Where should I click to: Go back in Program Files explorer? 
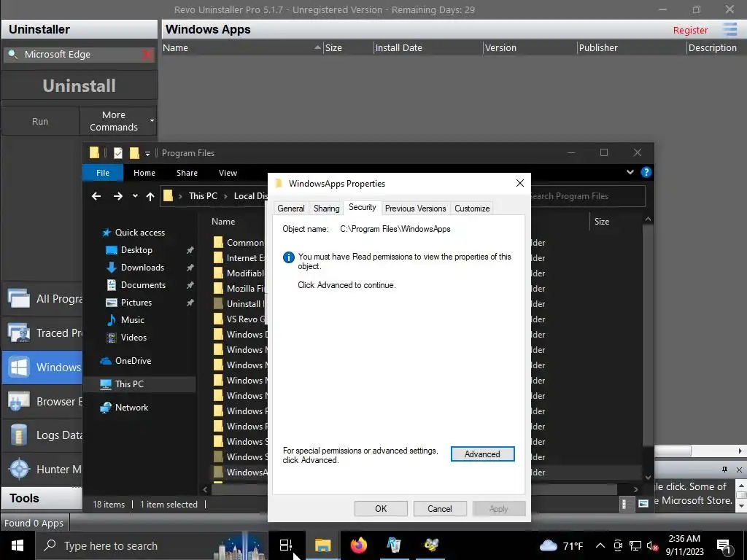pos(96,196)
